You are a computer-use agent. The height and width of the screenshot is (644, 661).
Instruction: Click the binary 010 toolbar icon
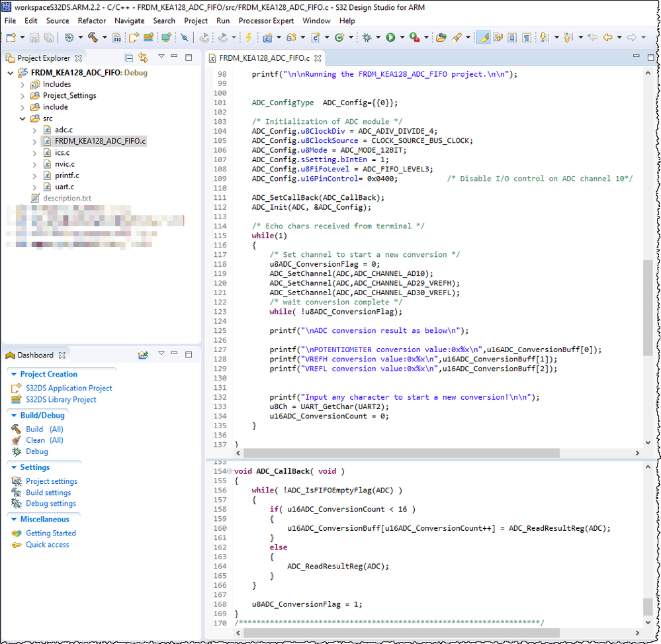click(x=116, y=38)
